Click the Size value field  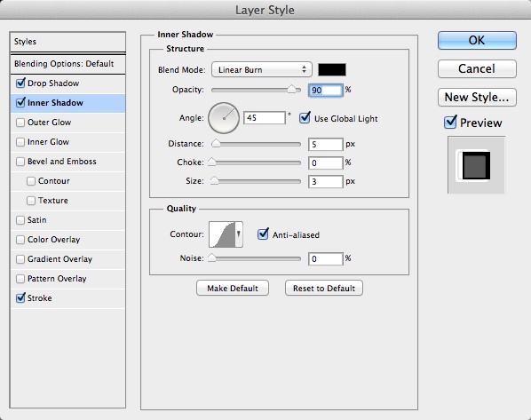(x=326, y=181)
